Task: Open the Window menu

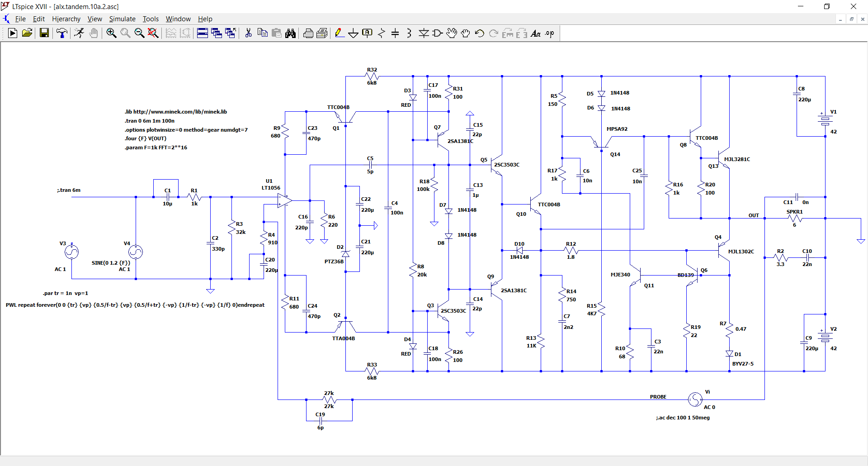Action: 178,19
